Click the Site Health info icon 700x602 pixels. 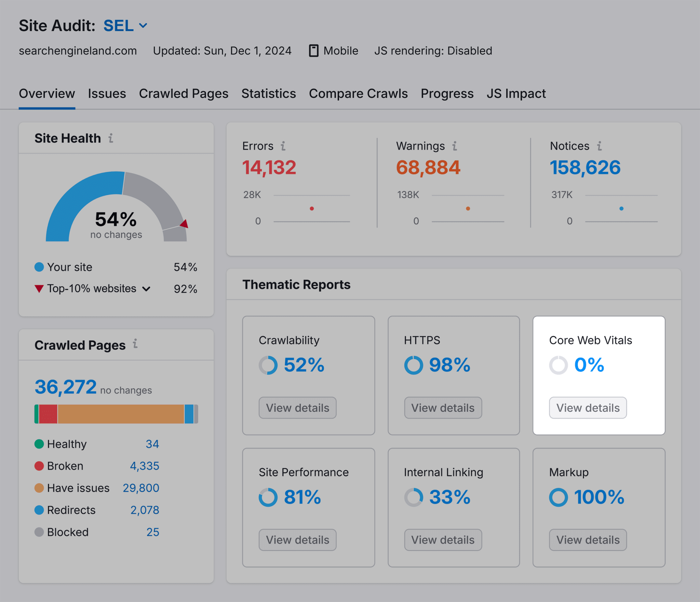pos(111,138)
